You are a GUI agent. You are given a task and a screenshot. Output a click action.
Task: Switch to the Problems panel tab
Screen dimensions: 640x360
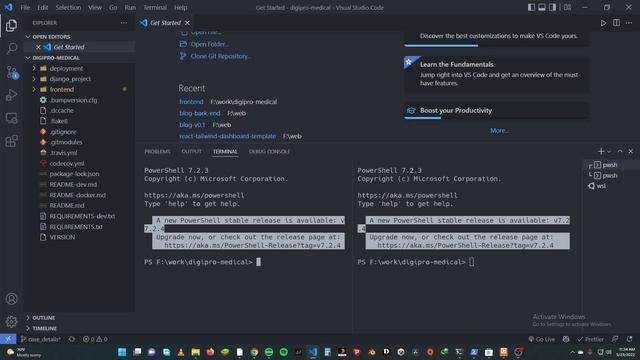(x=157, y=151)
